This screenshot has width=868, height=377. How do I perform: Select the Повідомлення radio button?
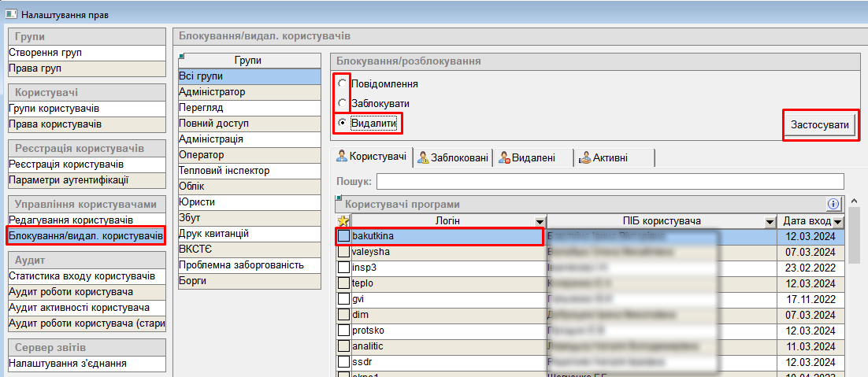(342, 83)
